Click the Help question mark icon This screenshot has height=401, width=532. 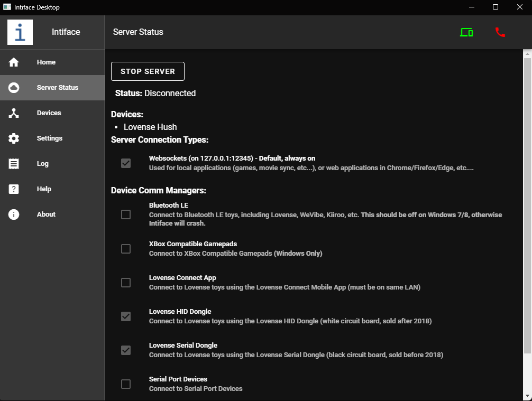click(14, 189)
